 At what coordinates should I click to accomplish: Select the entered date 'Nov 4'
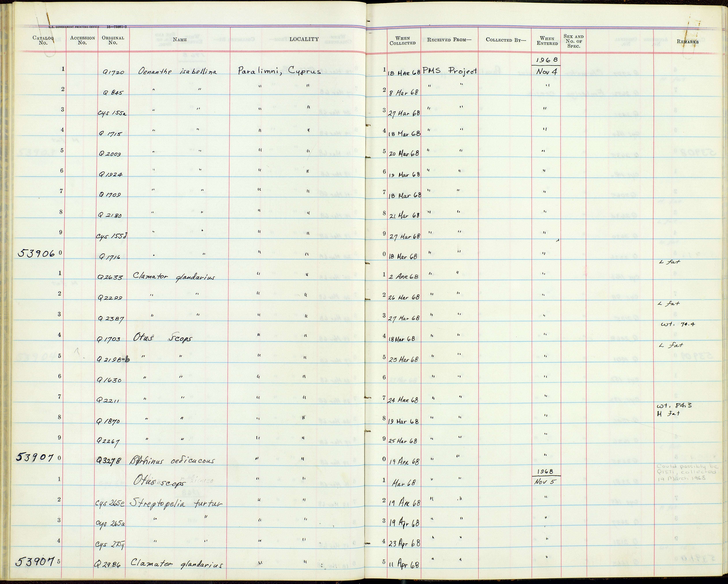tap(547, 72)
